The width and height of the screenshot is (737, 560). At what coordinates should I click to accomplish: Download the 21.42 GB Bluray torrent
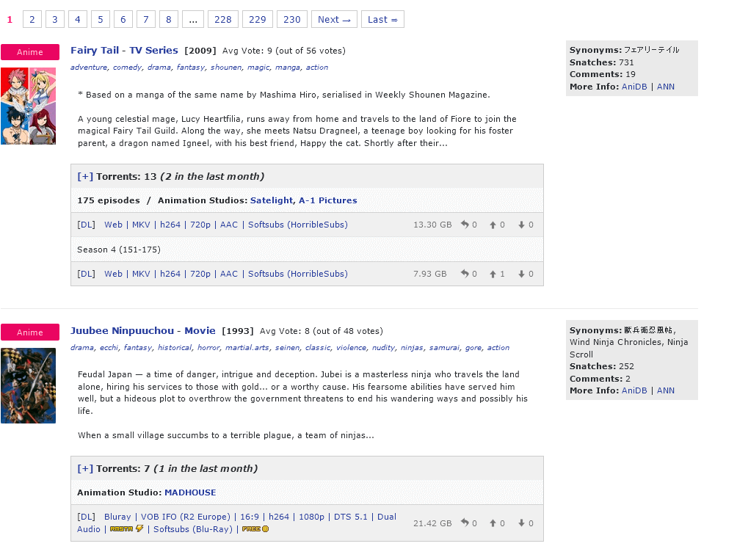(86, 517)
